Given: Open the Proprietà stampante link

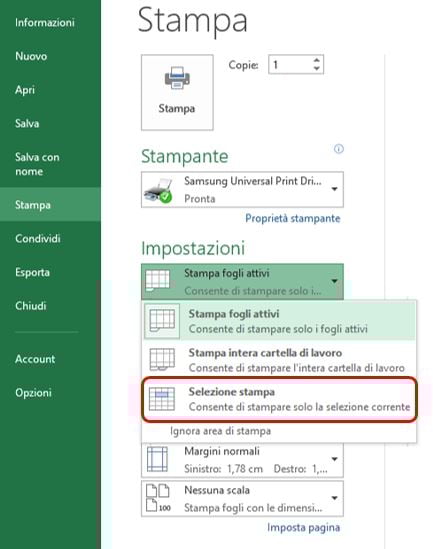Looking at the screenshot, I should click(x=293, y=218).
